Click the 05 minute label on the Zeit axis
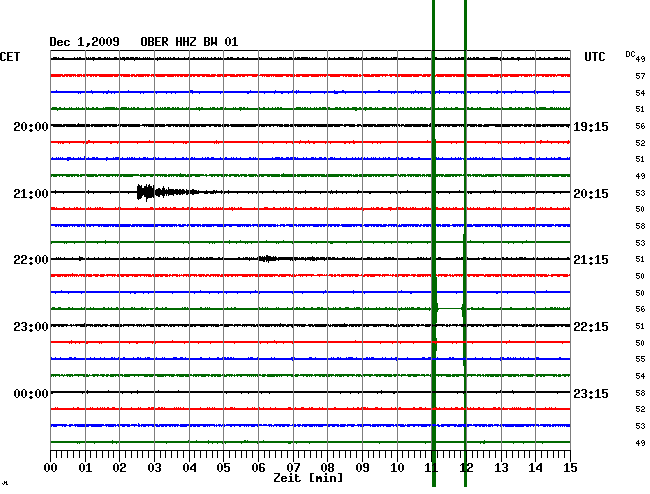 223,468
